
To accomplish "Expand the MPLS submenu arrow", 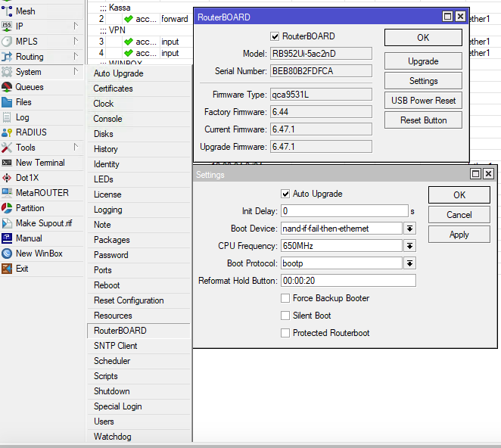I will 76,41.
